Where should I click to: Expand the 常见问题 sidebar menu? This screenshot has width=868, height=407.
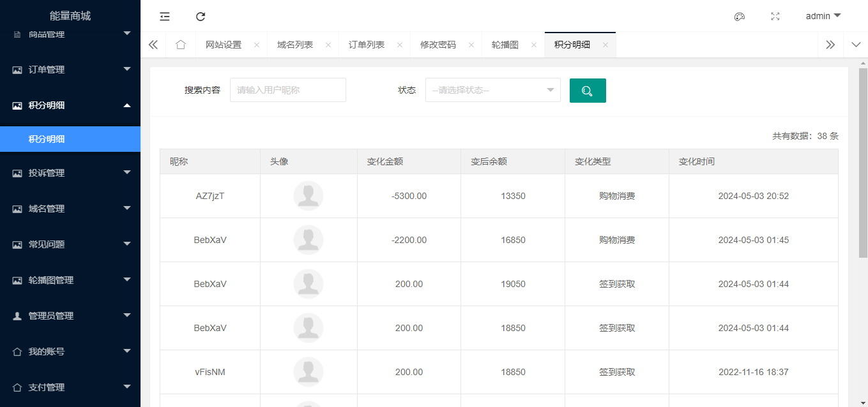[70, 244]
